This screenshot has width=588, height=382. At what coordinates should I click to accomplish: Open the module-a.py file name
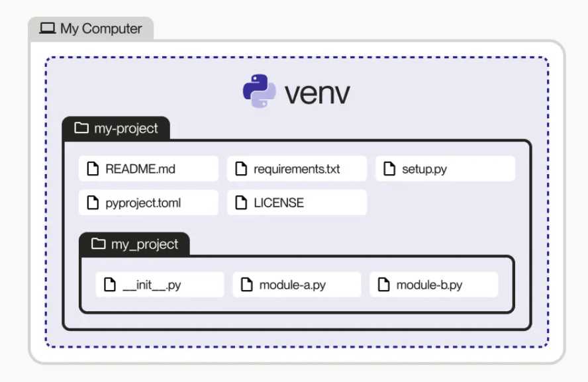pyautogui.click(x=292, y=285)
